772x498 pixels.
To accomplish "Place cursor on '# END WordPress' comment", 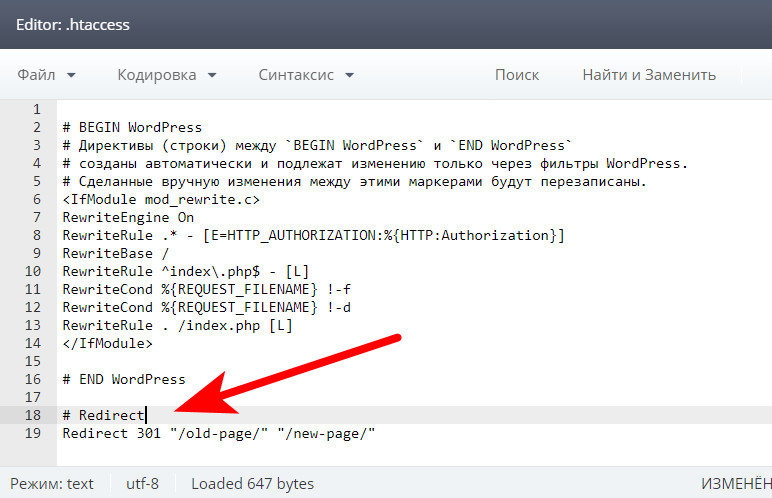I will click(x=124, y=379).
